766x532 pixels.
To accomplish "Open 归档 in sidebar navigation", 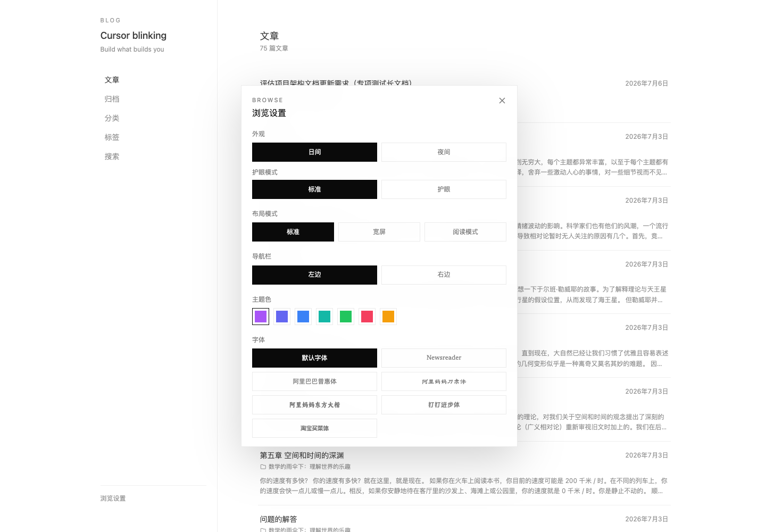I will tap(112, 99).
